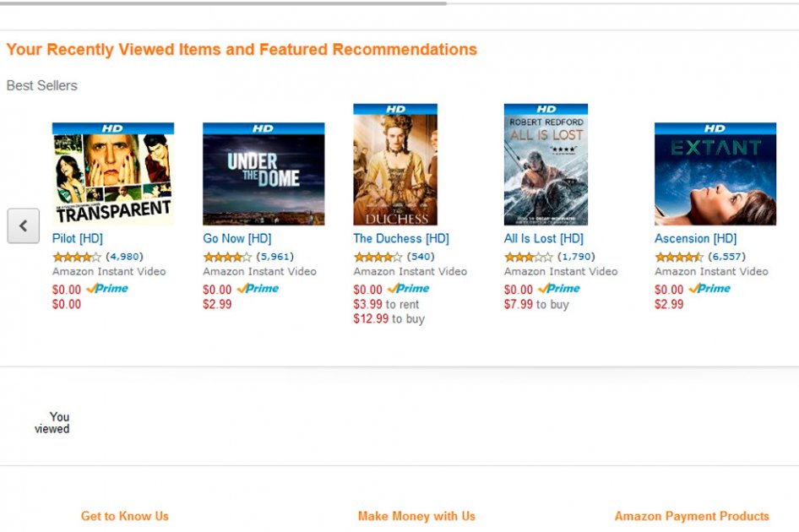Screen dimensions: 799x532
Task: Open the All Is Lost cover image
Action: (546, 165)
